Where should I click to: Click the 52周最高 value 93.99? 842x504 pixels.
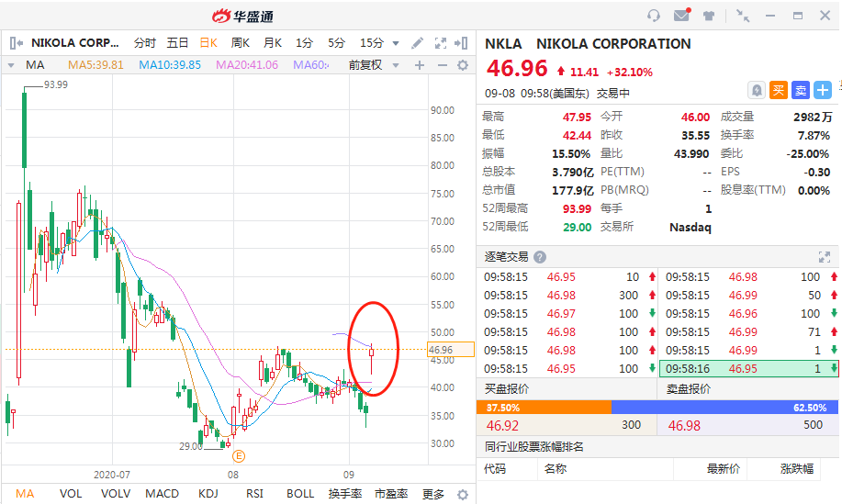[x=577, y=208]
